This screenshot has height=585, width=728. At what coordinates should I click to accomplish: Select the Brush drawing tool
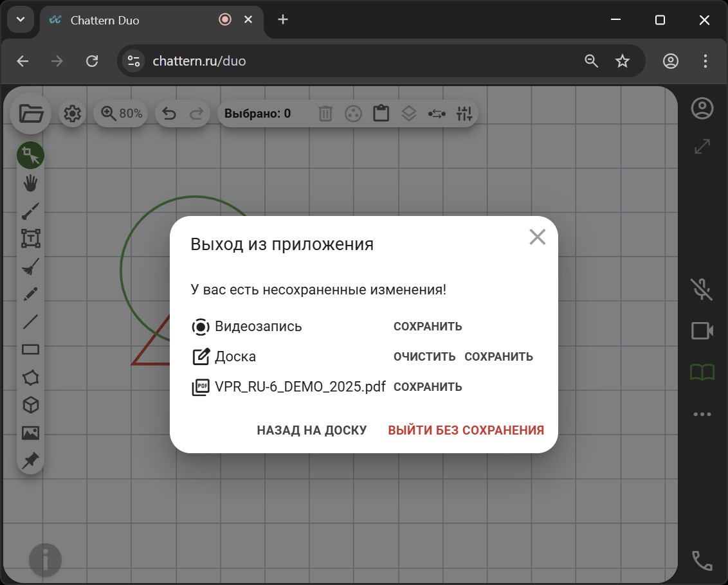[x=30, y=211]
